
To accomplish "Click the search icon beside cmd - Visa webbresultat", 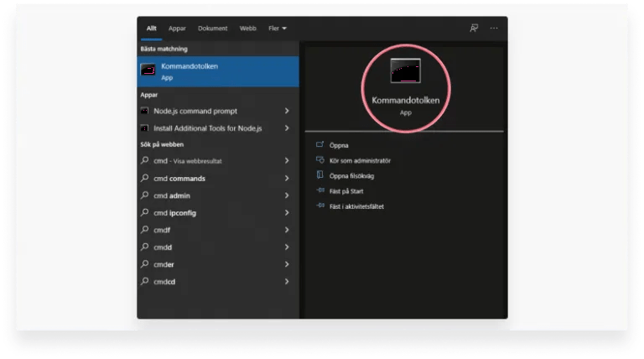I will click(144, 160).
